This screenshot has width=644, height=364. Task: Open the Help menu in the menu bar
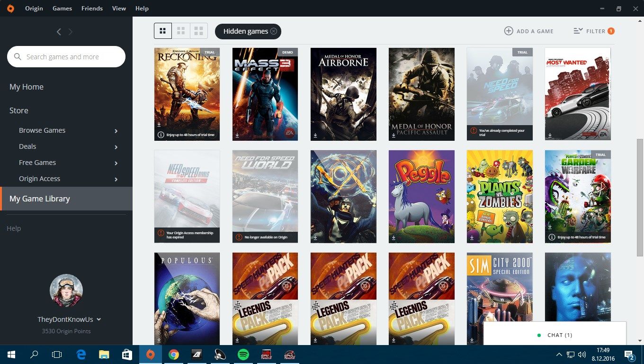[142, 9]
